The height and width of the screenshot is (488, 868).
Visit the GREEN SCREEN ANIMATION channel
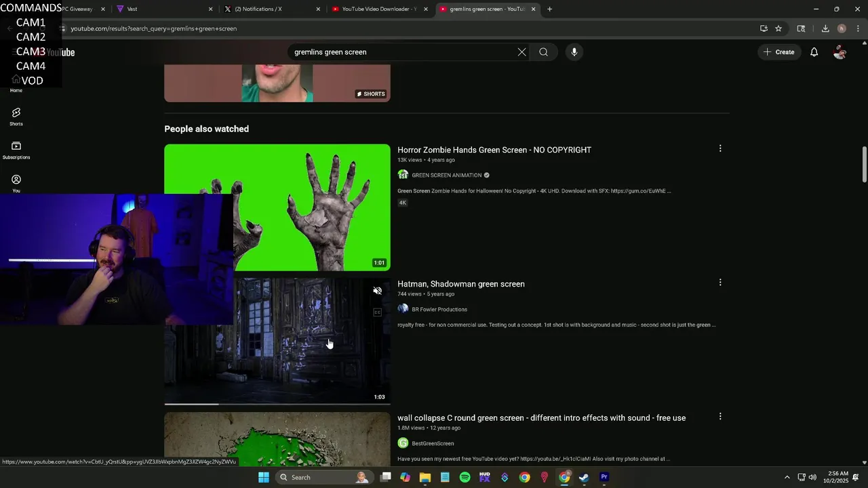click(x=446, y=175)
